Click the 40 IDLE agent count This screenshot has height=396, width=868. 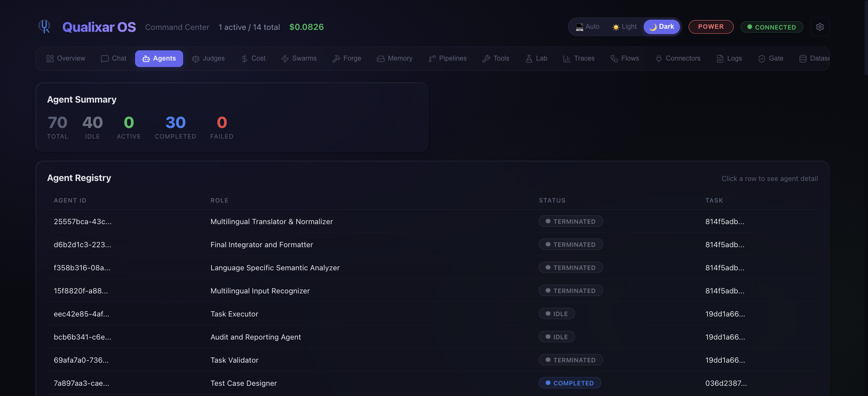[93, 128]
